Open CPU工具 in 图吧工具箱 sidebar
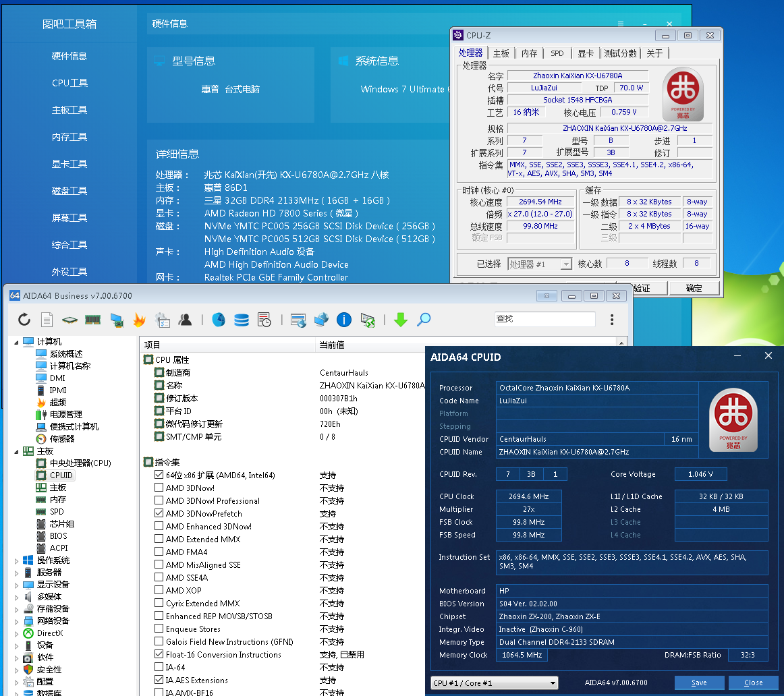Screen dimensions: 784x696 tap(69, 83)
